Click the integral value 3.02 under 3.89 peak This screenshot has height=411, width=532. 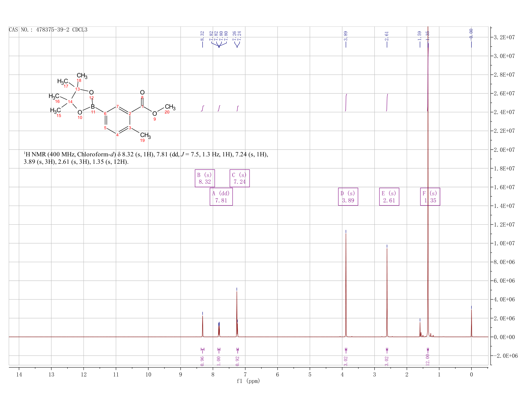pos(346,361)
